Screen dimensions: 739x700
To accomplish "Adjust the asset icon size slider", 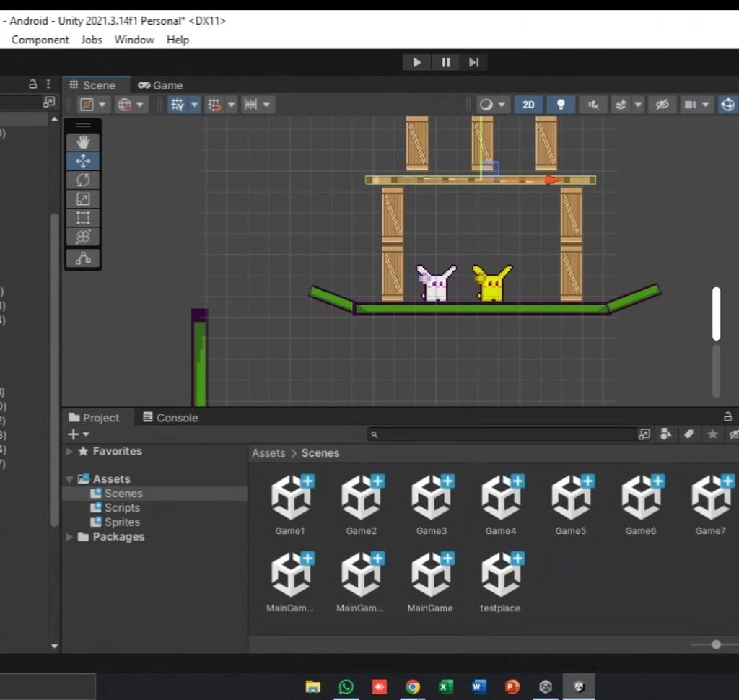I will [716, 644].
